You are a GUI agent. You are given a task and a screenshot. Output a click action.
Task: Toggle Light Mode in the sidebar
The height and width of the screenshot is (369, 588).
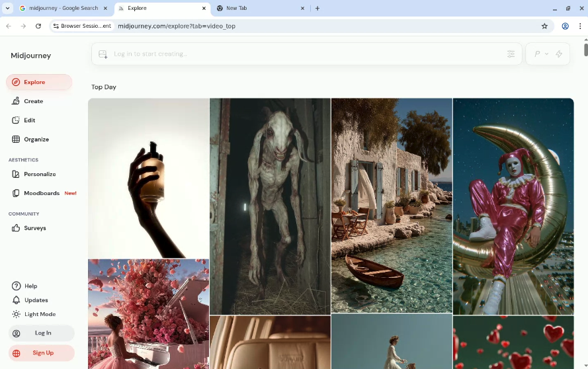click(40, 314)
